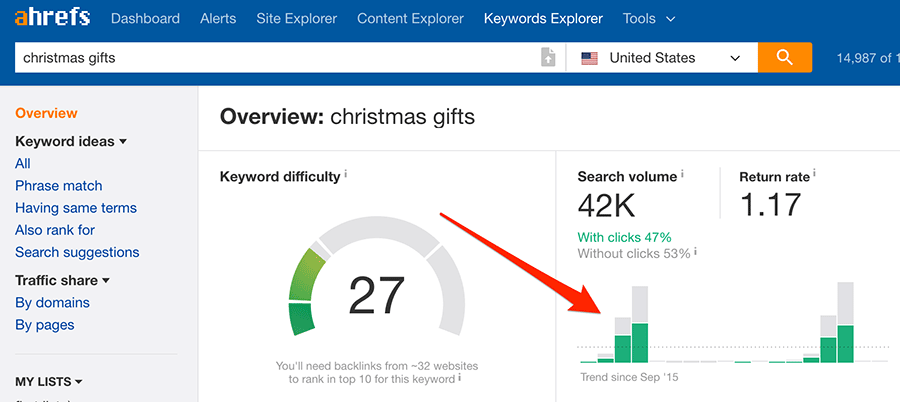Open the Site Explorer tab
The width and height of the screenshot is (900, 402).
pos(296,19)
